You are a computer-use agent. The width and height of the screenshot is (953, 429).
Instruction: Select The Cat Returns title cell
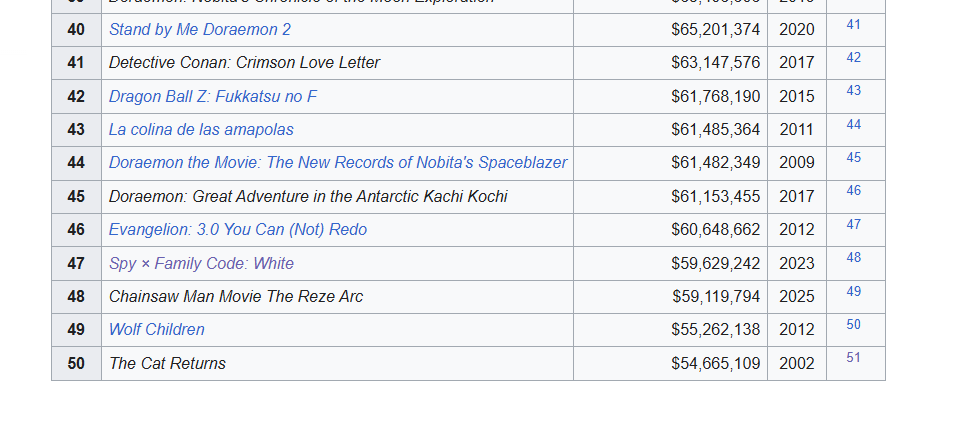pos(337,363)
